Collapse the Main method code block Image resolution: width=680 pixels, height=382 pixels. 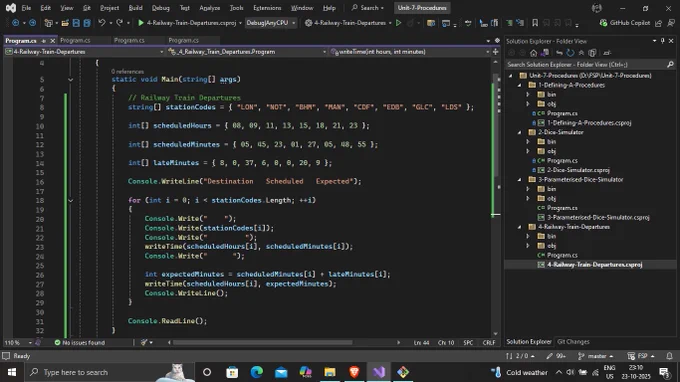(70, 79)
